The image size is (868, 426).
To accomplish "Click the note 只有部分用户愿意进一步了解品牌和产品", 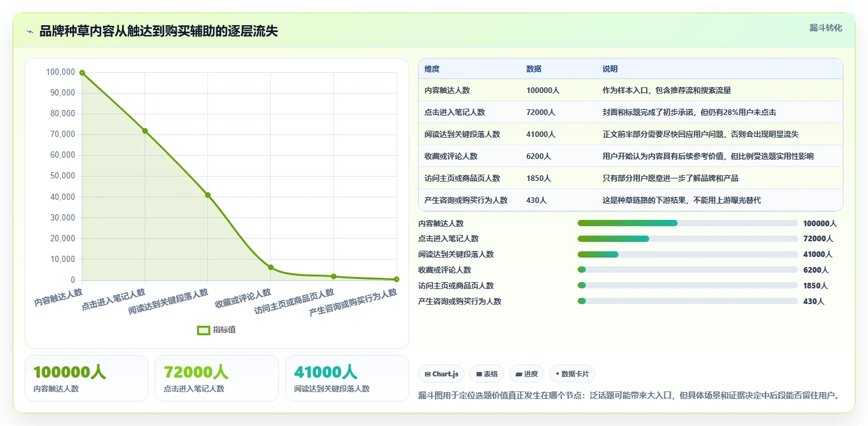I will coord(671,178).
